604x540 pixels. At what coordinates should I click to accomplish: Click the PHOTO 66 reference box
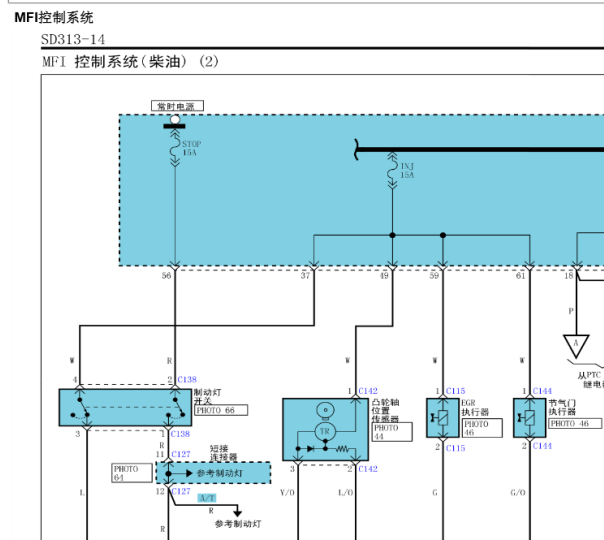221,410
